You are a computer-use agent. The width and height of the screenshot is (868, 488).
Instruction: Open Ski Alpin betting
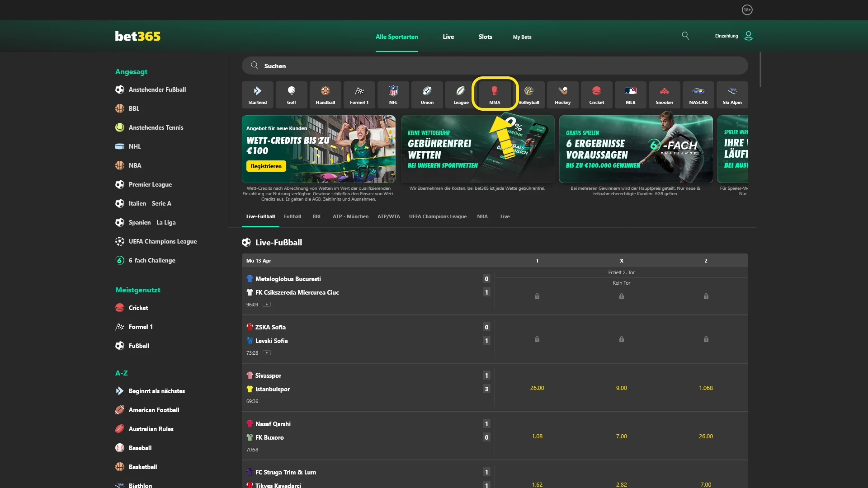coord(732,95)
